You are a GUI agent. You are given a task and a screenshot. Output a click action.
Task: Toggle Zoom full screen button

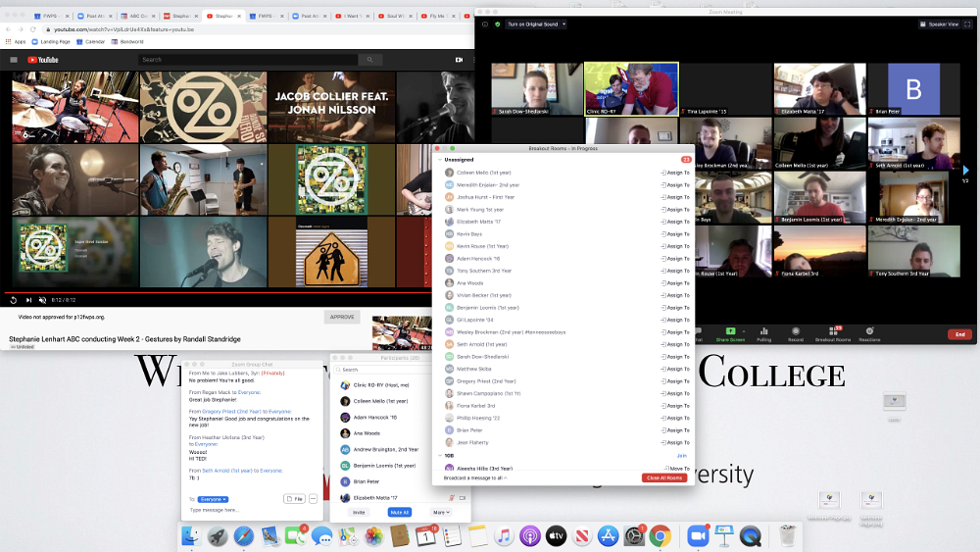(967, 25)
